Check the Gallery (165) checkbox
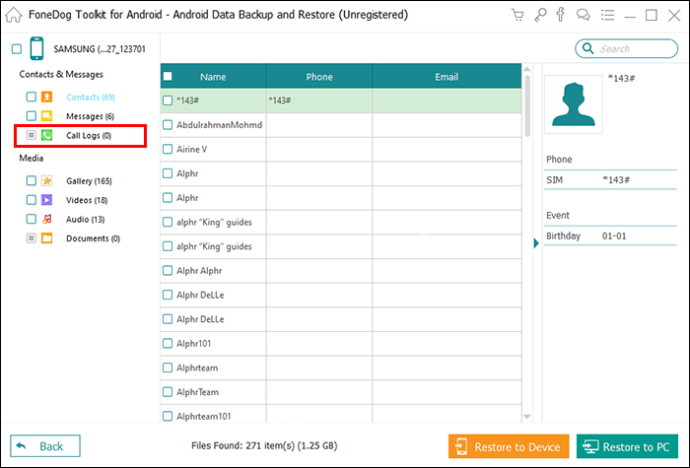This screenshot has width=690, height=468. pos(31,181)
